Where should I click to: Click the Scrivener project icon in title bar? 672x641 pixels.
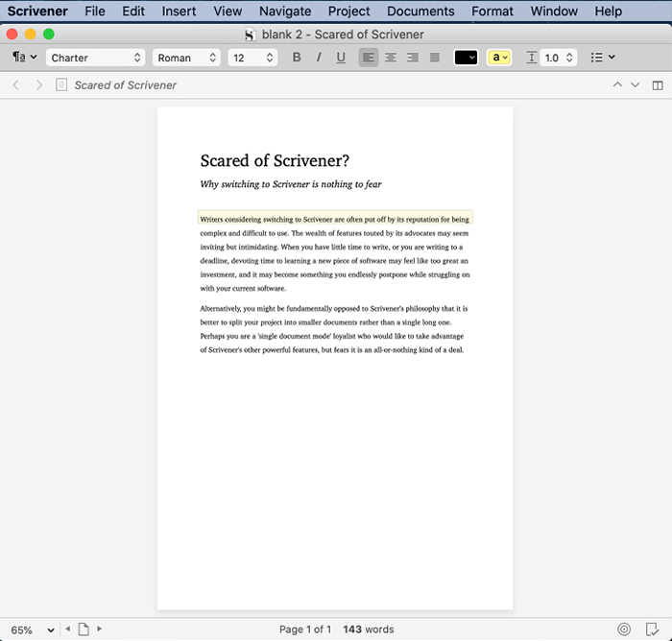click(x=251, y=35)
